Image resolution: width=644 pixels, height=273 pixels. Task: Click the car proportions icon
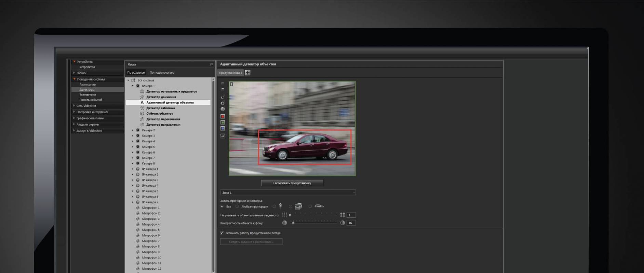[x=319, y=206]
